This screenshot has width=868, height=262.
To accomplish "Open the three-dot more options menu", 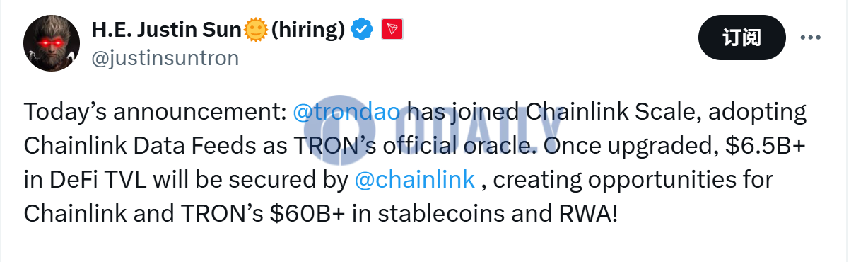I will point(811,37).
